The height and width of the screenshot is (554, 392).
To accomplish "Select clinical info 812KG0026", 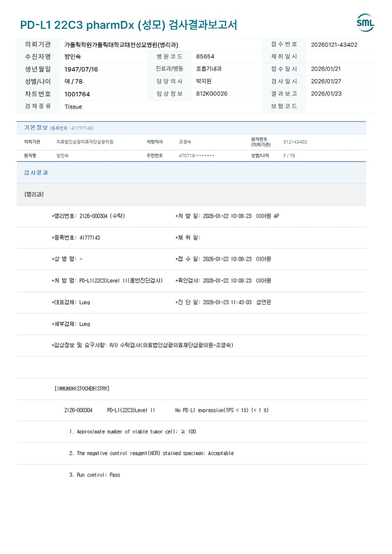I will [x=212, y=94].
